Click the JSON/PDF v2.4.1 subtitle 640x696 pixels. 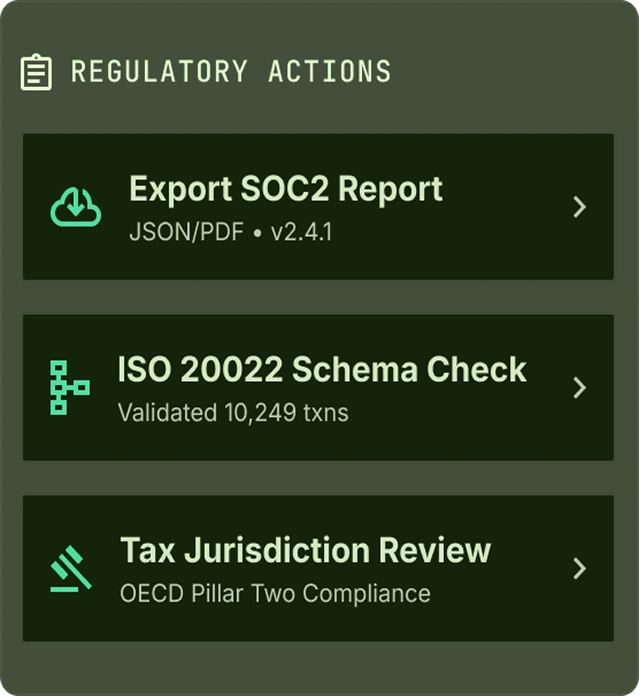(x=230, y=232)
